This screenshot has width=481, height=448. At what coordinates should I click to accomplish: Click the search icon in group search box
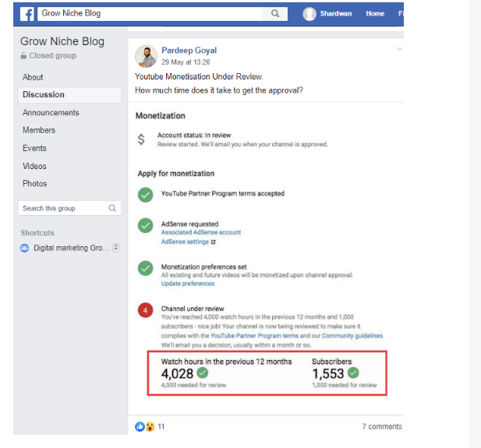(x=112, y=208)
